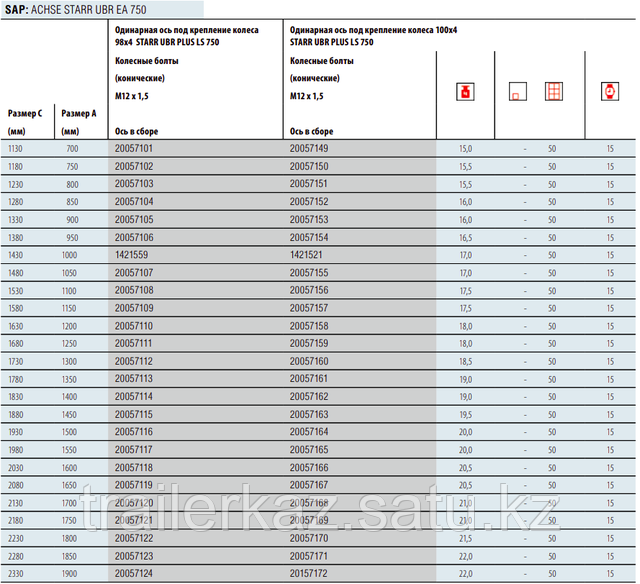
Task: Click part number 1421521
Action: (x=306, y=255)
